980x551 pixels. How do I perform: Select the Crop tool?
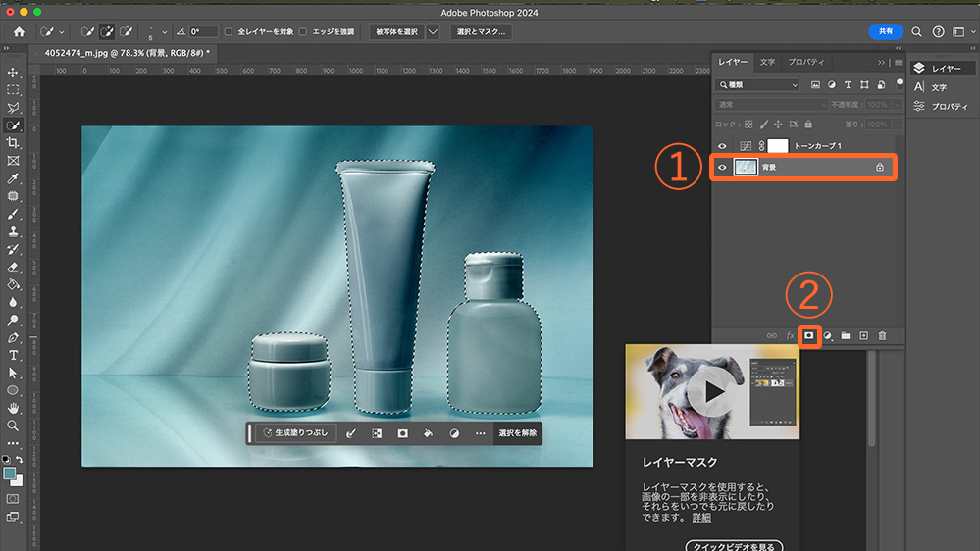pyautogui.click(x=13, y=143)
